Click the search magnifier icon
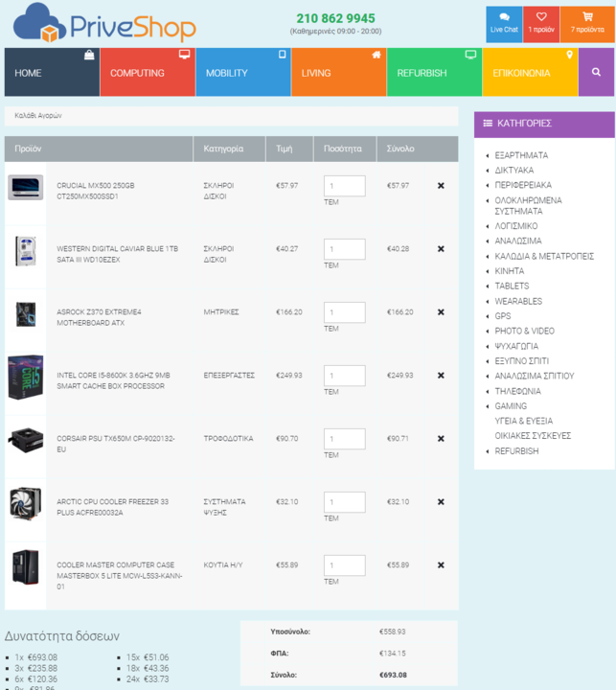Image resolution: width=616 pixels, height=690 pixels. [596, 72]
